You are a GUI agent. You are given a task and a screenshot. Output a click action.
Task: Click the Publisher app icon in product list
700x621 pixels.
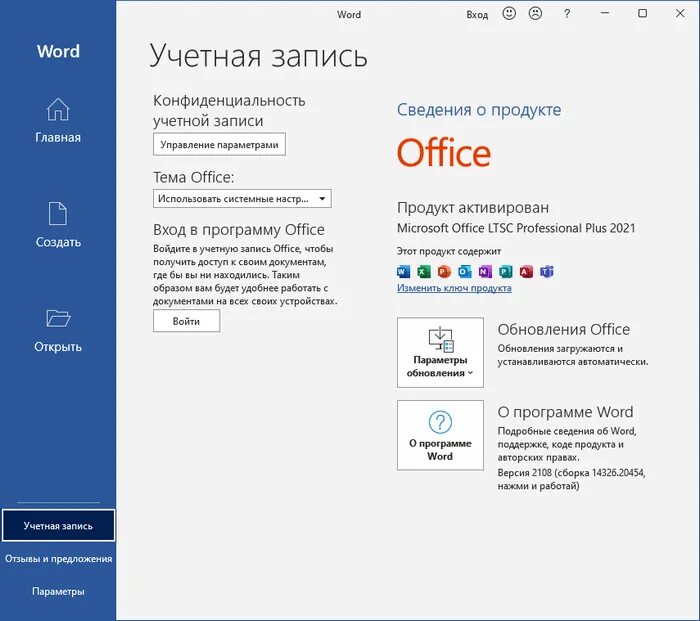coord(506,271)
